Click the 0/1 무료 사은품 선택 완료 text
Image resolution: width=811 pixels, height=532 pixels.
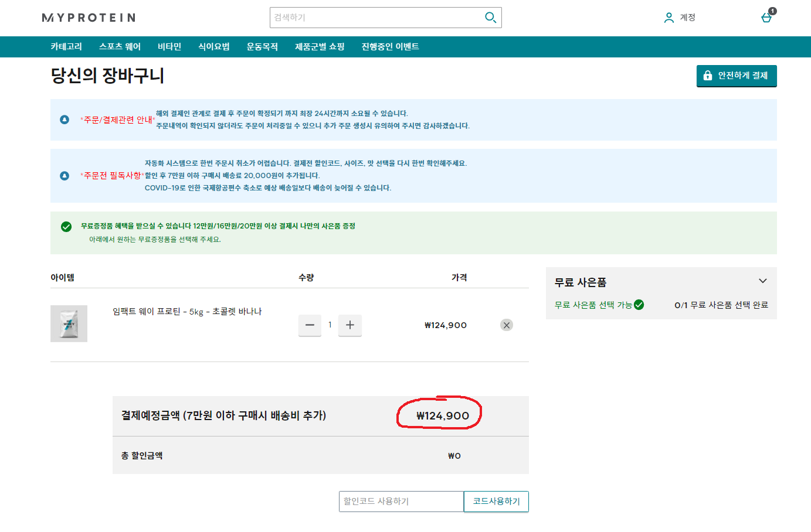pyautogui.click(x=721, y=305)
